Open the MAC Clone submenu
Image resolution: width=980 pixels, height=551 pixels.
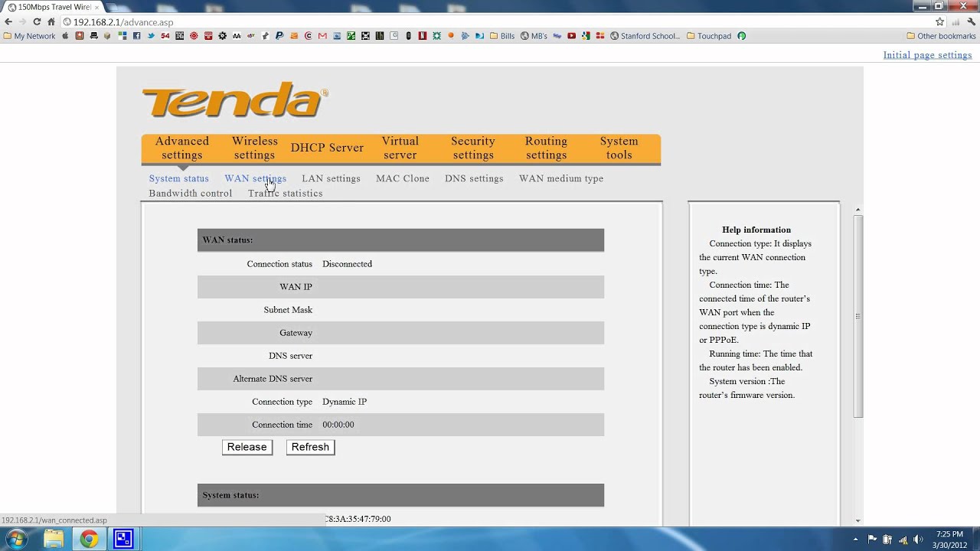coord(403,178)
